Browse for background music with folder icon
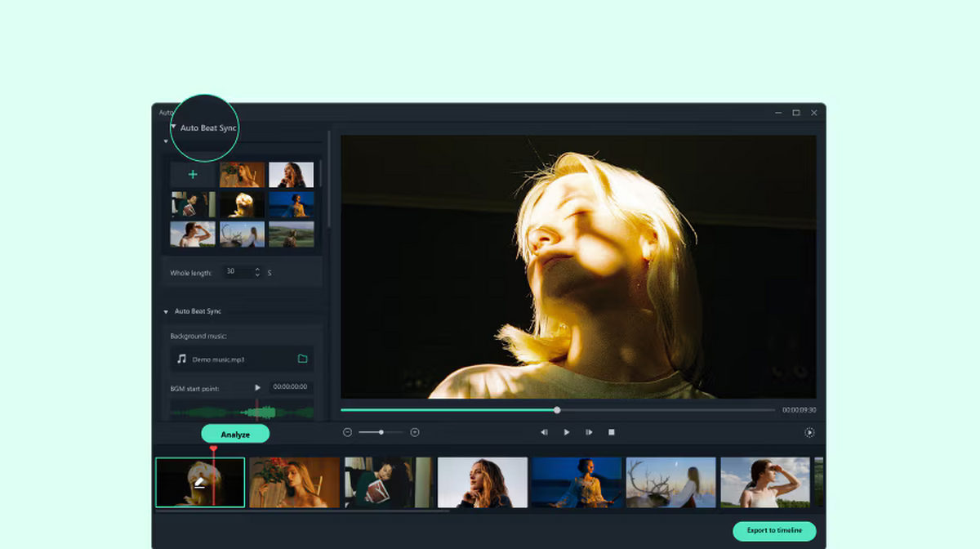 pyautogui.click(x=302, y=359)
